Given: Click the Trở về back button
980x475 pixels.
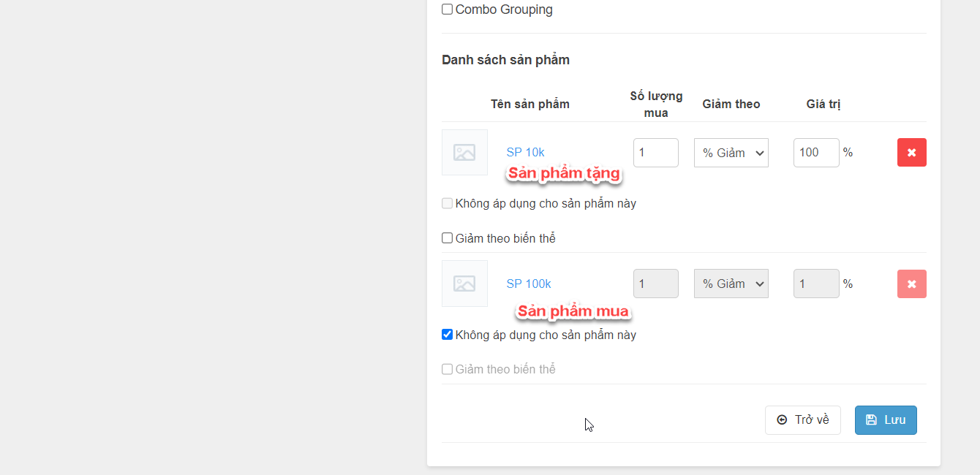Looking at the screenshot, I should 803,420.
